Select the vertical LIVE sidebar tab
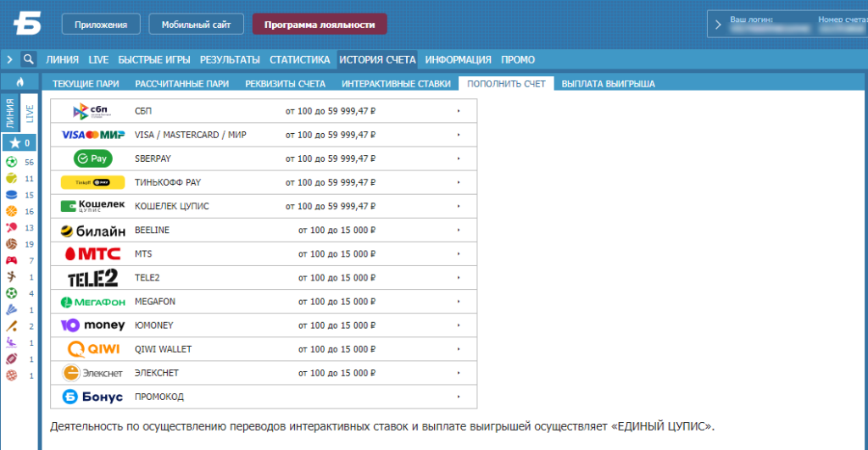This screenshot has width=868, height=450. tap(30, 114)
